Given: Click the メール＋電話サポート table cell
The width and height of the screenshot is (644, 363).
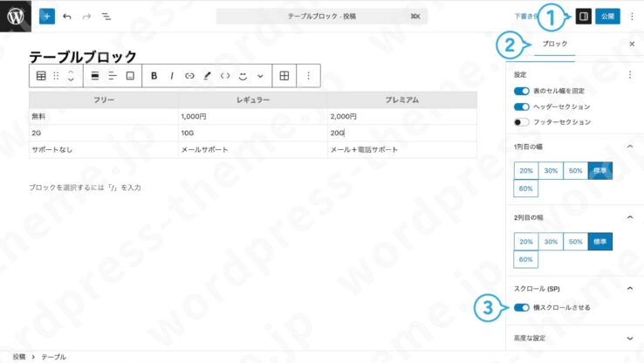Looking at the screenshot, I should pos(402,150).
